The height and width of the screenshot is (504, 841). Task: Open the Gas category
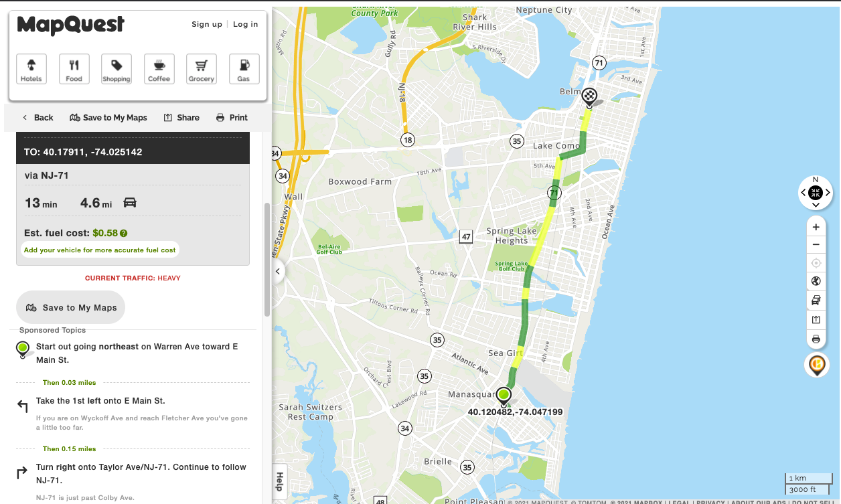pos(244,69)
